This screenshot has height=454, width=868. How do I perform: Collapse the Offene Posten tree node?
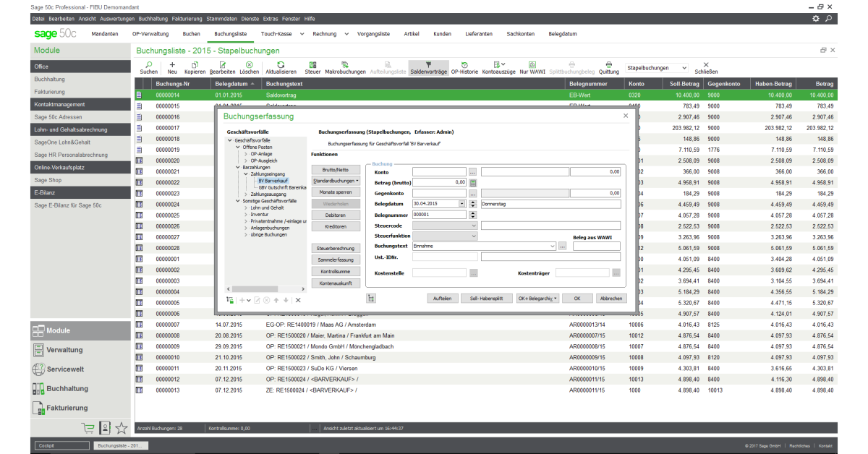pyautogui.click(x=237, y=147)
